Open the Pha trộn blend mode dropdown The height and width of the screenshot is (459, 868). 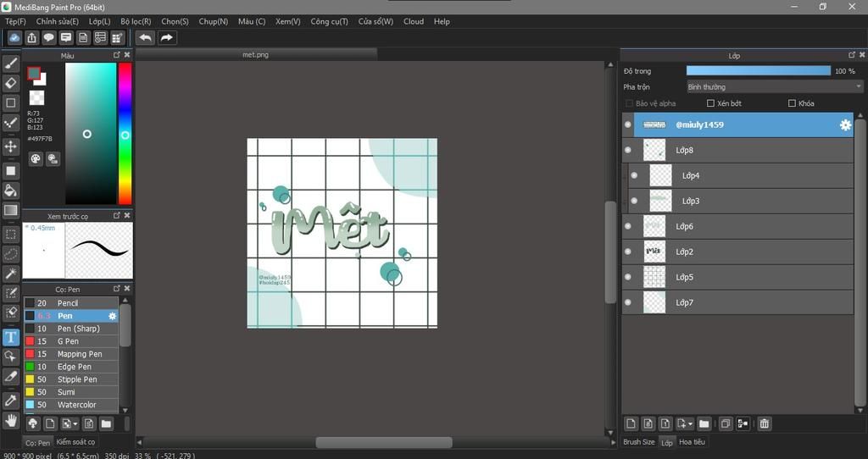click(775, 87)
